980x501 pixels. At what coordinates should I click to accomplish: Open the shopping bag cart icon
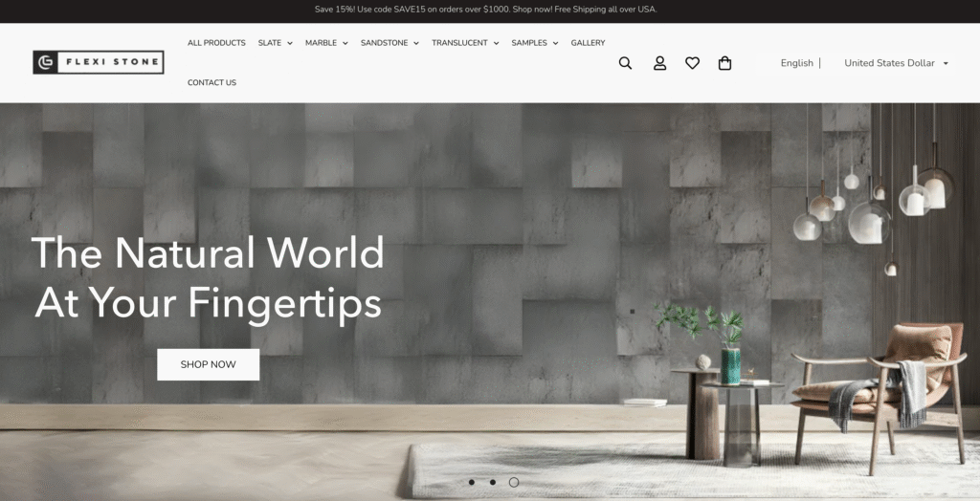point(724,63)
